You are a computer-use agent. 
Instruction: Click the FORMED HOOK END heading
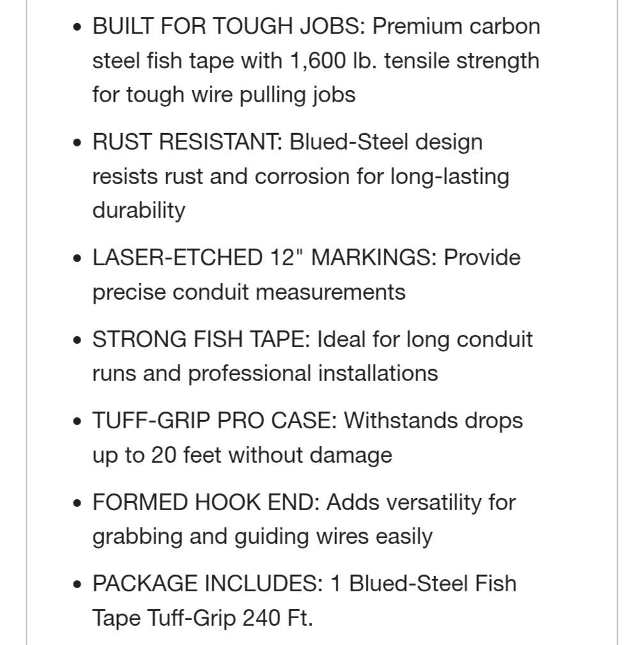point(206,502)
